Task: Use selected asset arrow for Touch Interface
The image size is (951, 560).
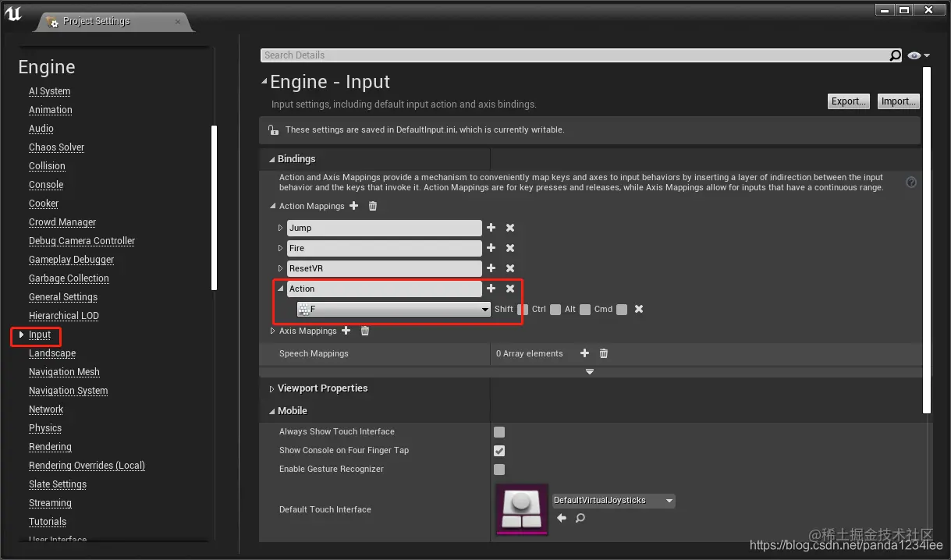Action: 562,518
